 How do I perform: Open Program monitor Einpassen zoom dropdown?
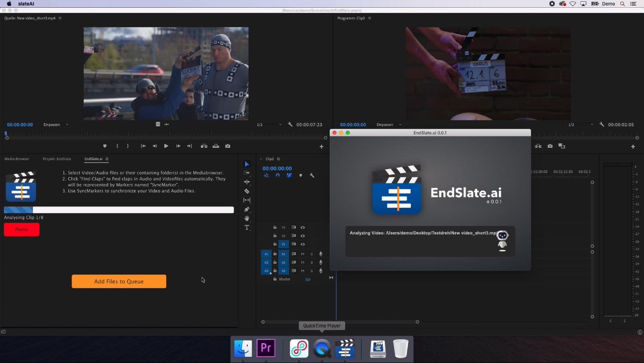(389, 125)
